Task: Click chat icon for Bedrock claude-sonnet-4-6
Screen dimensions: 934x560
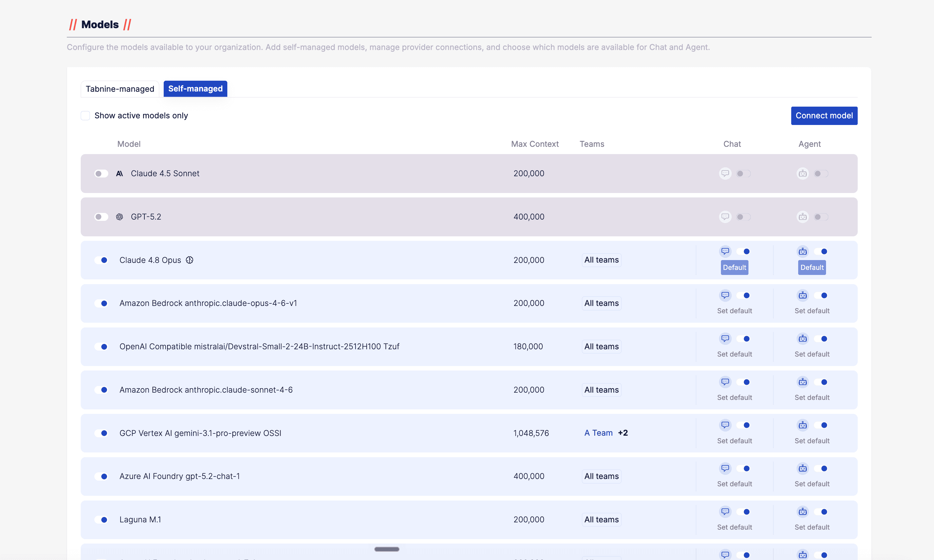Action: pyautogui.click(x=725, y=382)
